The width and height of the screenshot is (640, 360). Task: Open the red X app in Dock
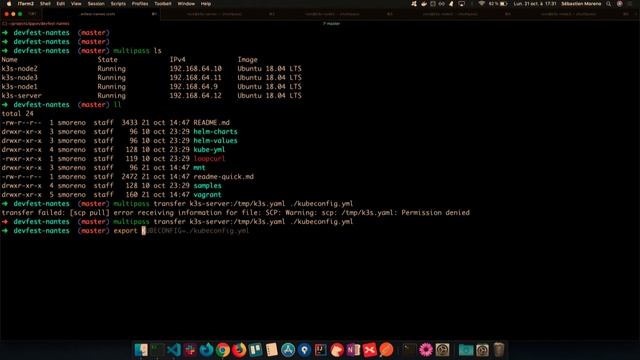(369, 350)
